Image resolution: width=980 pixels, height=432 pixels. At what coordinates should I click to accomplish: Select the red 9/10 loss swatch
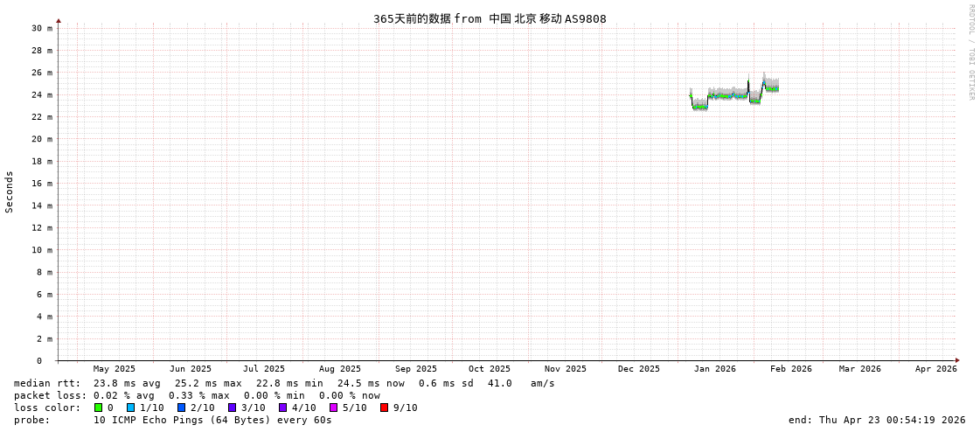tap(384, 408)
